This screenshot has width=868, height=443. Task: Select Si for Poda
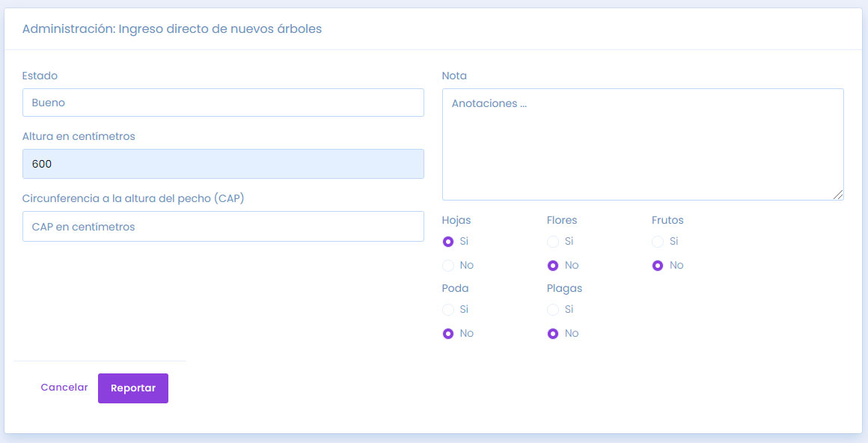[x=447, y=310]
